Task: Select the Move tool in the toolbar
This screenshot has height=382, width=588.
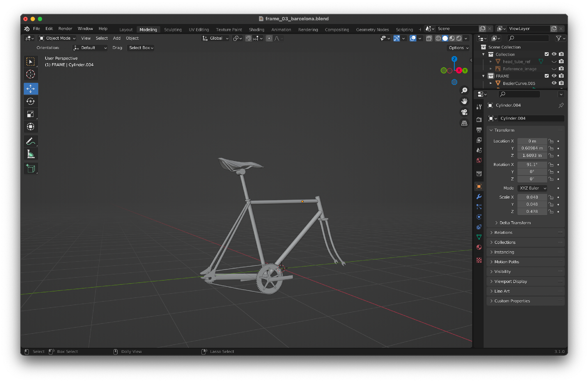Action: (x=31, y=88)
